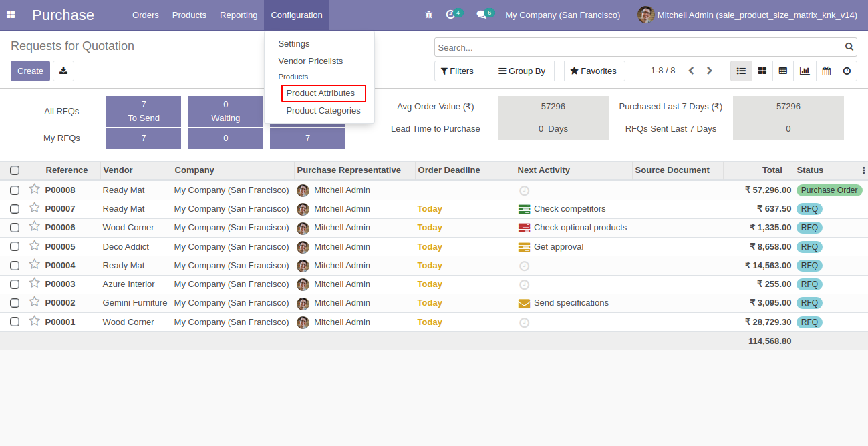The width and height of the screenshot is (868, 446).
Task: Click Check optional products activity icon
Action: (x=525, y=228)
